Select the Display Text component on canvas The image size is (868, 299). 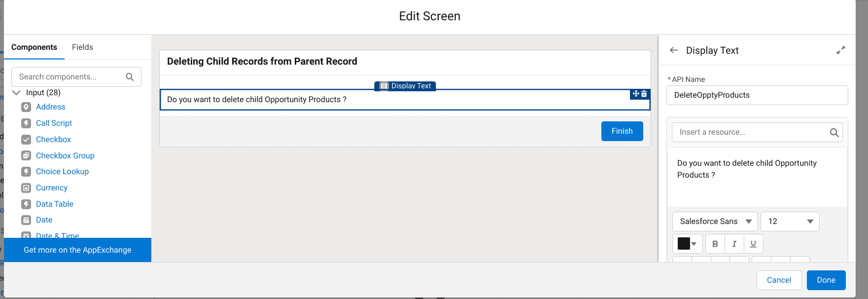pos(405,100)
